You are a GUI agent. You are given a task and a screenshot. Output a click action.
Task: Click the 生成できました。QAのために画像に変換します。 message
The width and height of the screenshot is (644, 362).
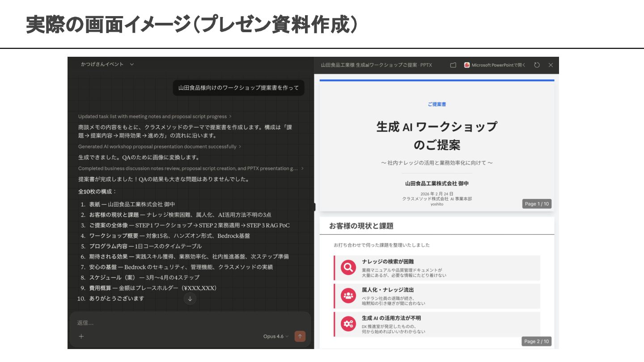[139, 158]
